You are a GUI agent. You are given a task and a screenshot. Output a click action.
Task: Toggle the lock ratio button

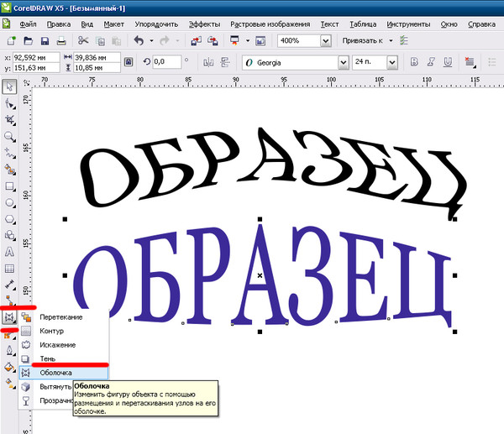point(129,61)
